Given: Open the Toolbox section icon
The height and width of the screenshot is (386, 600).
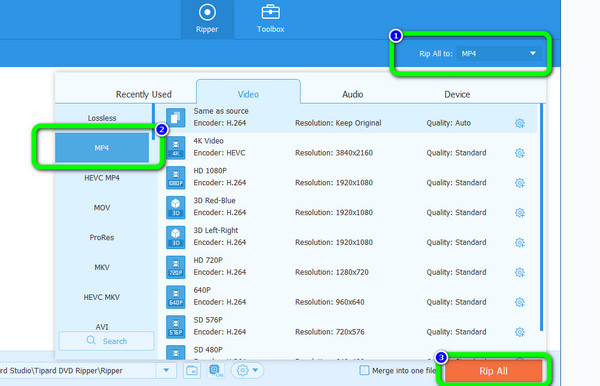Looking at the screenshot, I should (270, 13).
